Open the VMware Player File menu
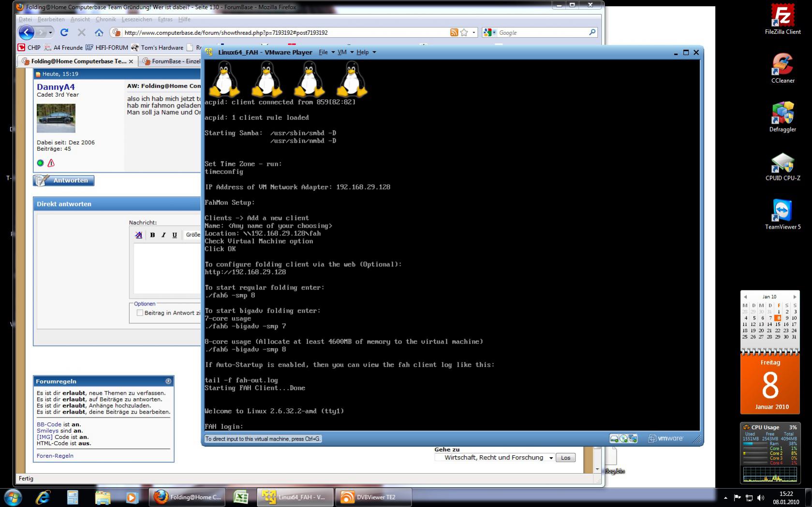 (326, 52)
